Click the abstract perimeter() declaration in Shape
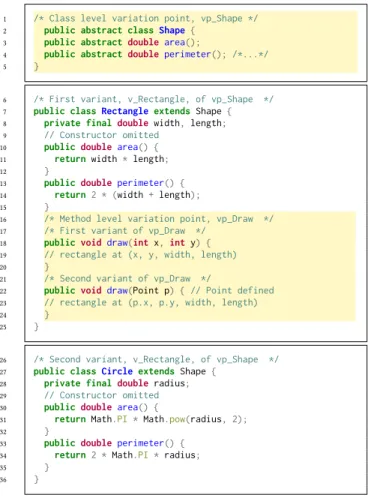The height and width of the screenshot is (498, 371). pyautogui.click(x=135, y=54)
